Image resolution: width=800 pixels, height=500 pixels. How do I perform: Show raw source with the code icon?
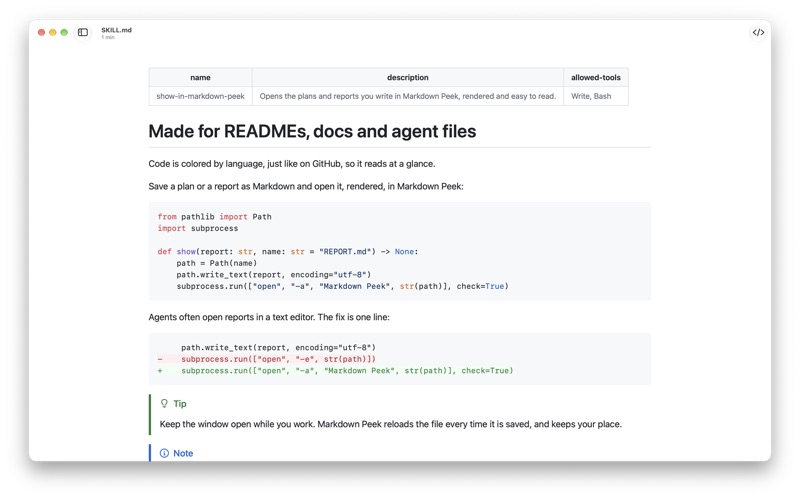pyautogui.click(x=758, y=32)
